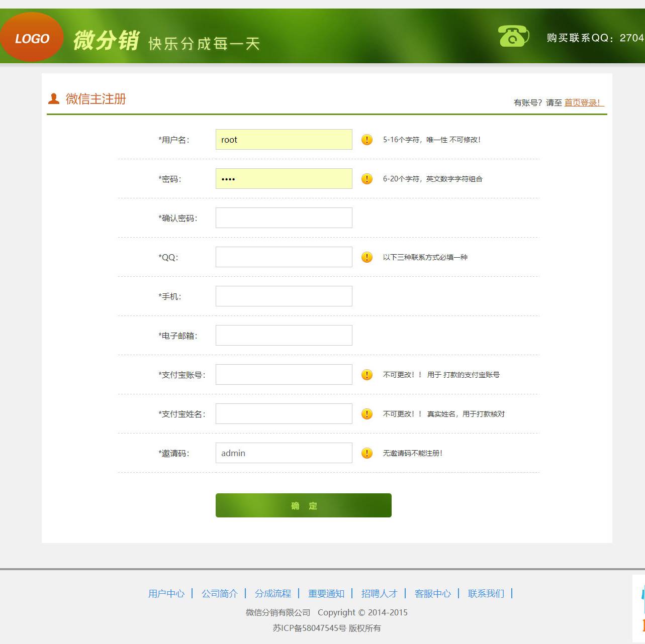Click 联系我们 in the footer

(486, 594)
